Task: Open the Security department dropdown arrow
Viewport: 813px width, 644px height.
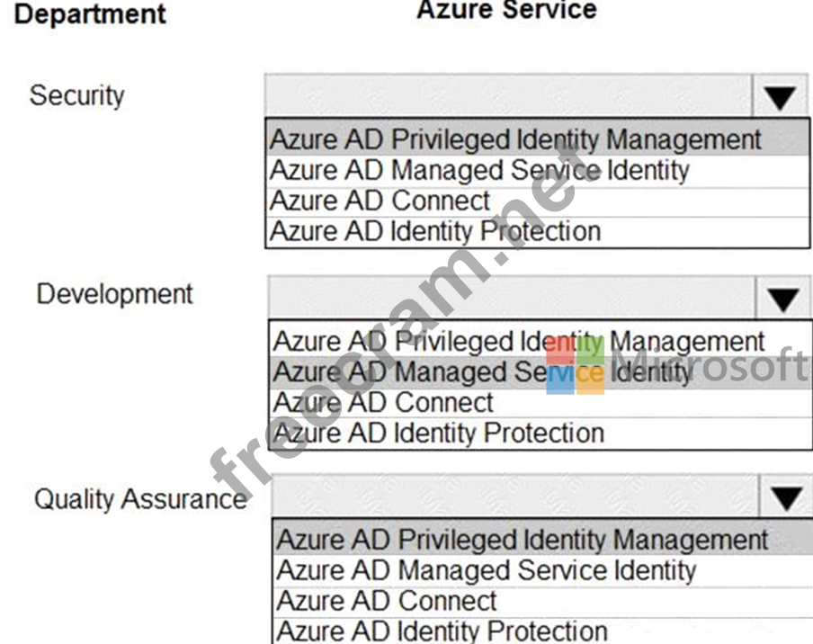Action: click(x=780, y=97)
